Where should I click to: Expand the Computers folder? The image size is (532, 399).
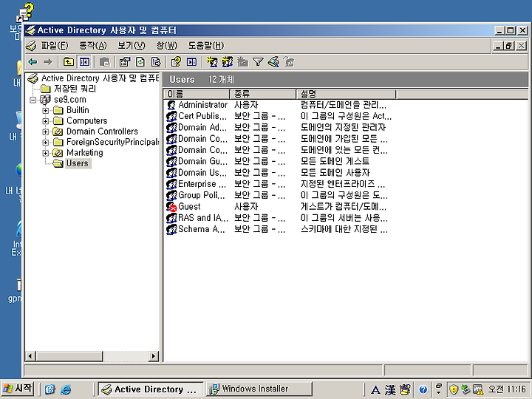point(45,121)
